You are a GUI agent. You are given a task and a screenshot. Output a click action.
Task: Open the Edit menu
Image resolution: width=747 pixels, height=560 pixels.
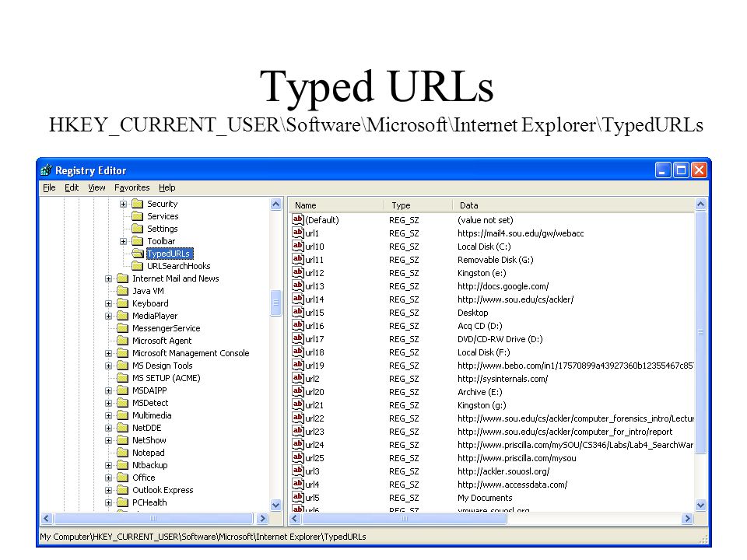[x=72, y=187]
